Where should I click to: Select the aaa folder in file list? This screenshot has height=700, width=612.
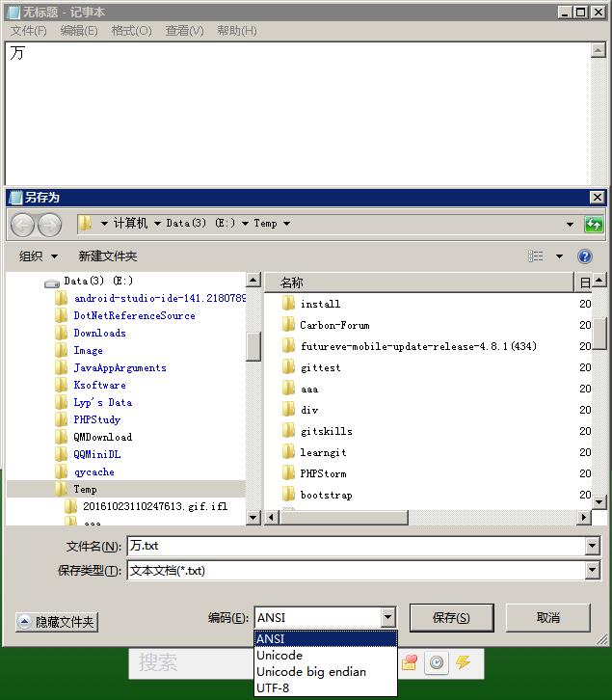pyautogui.click(x=309, y=389)
